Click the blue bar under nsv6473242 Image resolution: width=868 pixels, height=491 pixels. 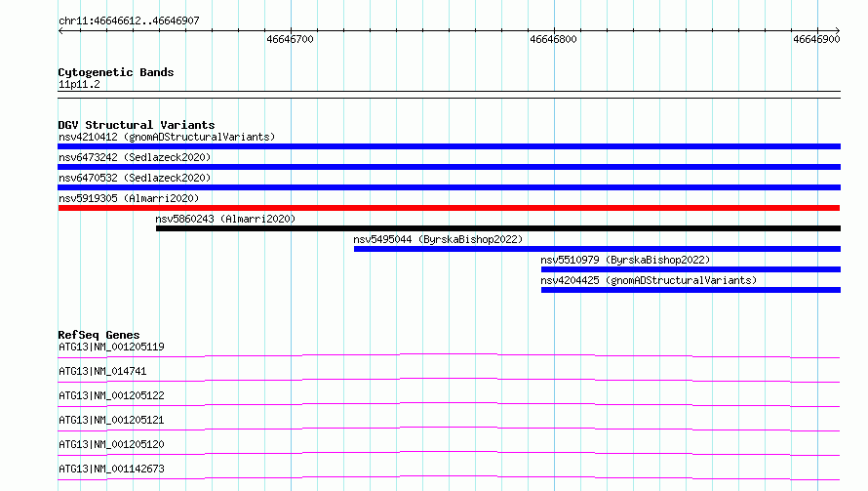449,167
